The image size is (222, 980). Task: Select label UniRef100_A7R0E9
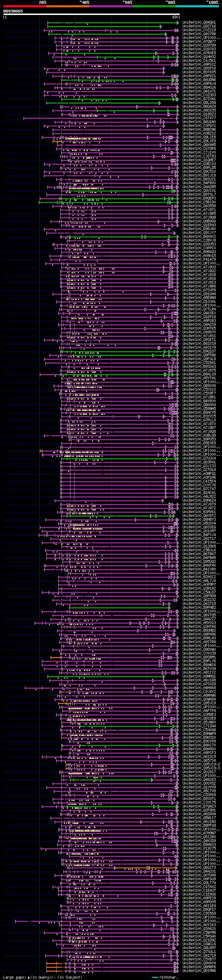pos(199,53)
